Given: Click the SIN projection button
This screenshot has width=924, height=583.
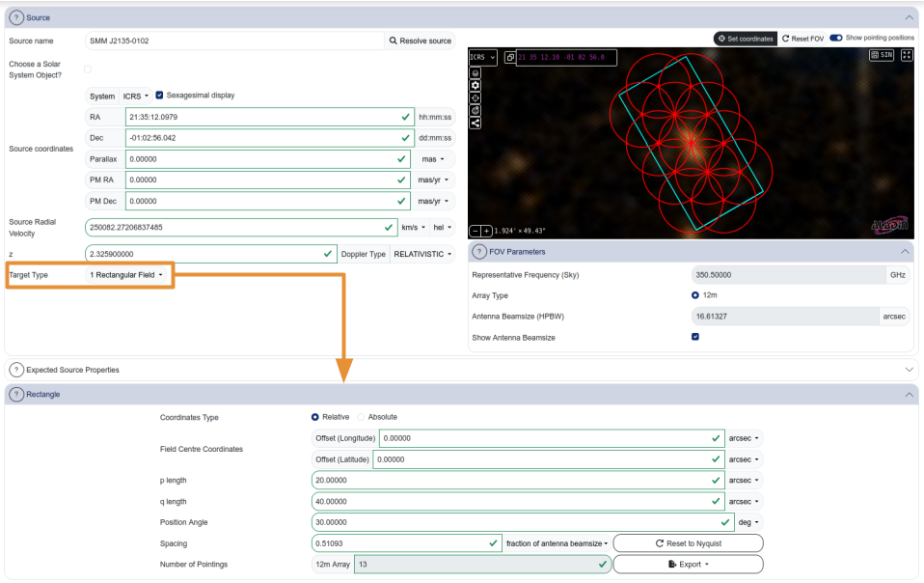Looking at the screenshot, I should (x=882, y=56).
